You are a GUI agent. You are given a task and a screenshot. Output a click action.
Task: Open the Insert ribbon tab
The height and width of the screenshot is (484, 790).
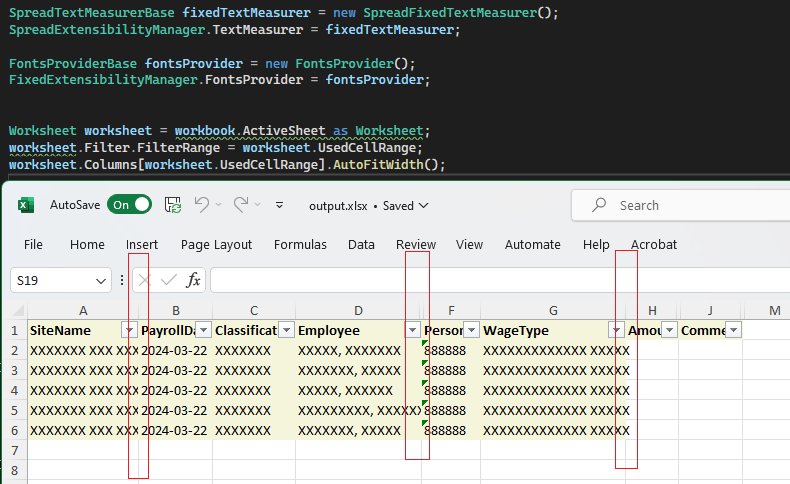click(x=142, y=245)
